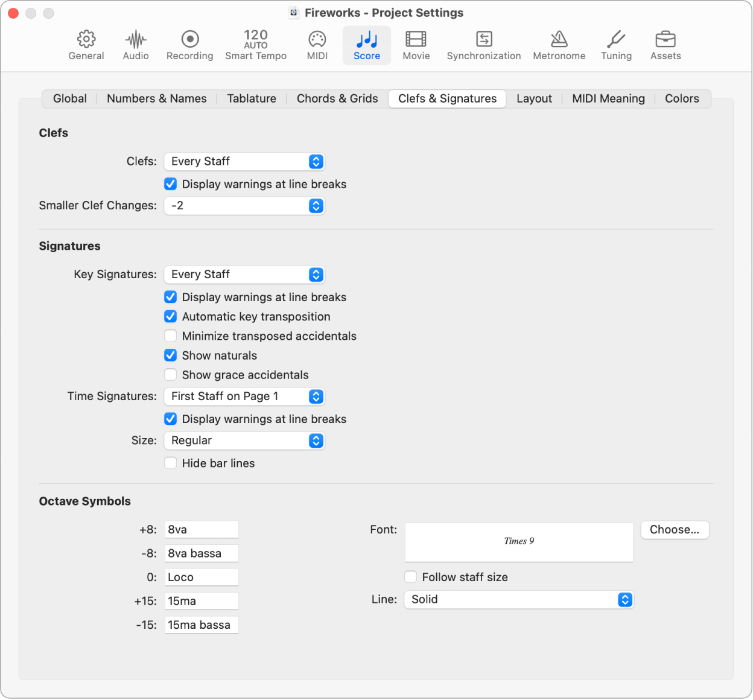Open the Line style dropdown
The height and width of the screenshot is (700, 753).
[518, 599]
